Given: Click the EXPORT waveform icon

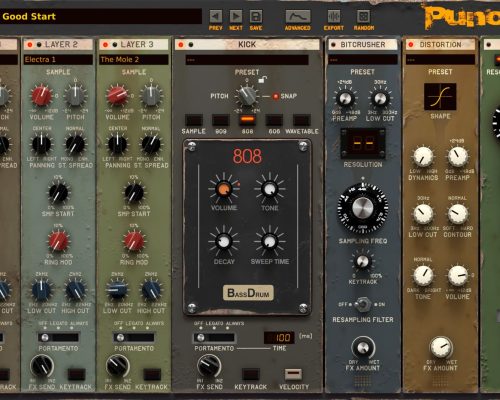Looking at the screenshot, I should [x=334, y=16].
